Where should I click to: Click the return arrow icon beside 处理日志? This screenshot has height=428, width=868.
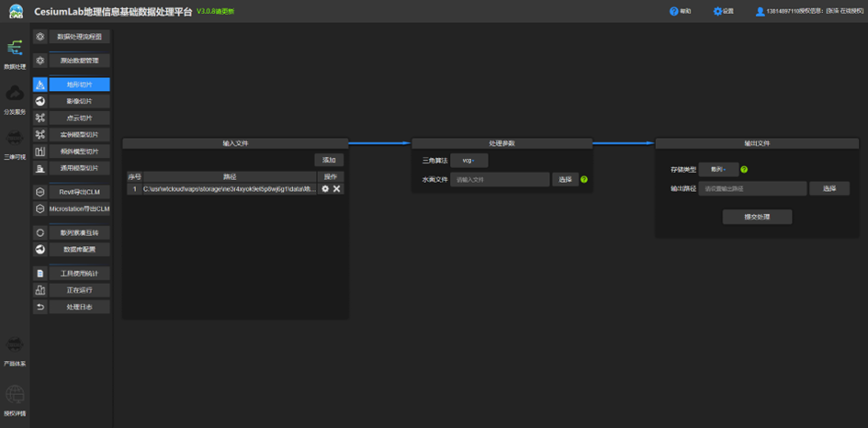39,307
